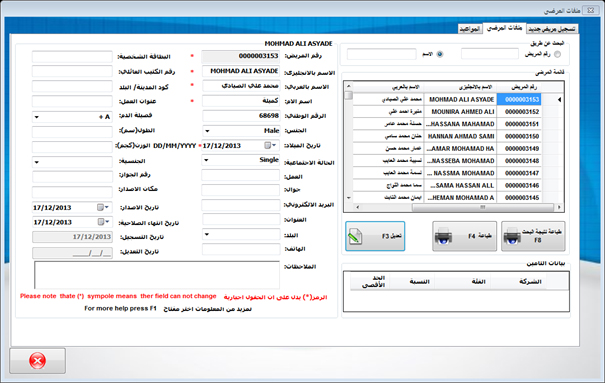Click the F8 print search results printer icon
The width and height of the screenshot is (605, 383).
[512, 236]
